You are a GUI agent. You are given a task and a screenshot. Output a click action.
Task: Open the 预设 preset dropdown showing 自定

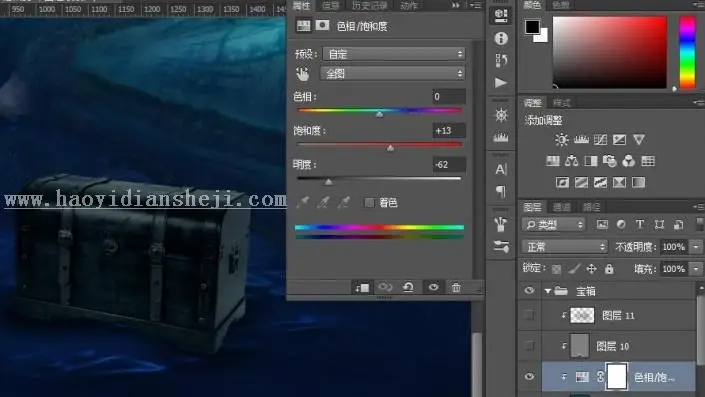pyautogui.click(x=394, y=54)
